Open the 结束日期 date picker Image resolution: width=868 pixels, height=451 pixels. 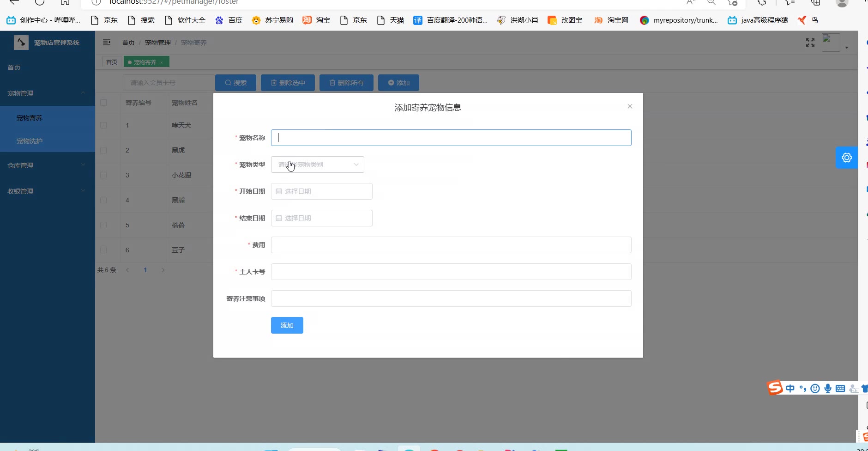click(322, 218)
